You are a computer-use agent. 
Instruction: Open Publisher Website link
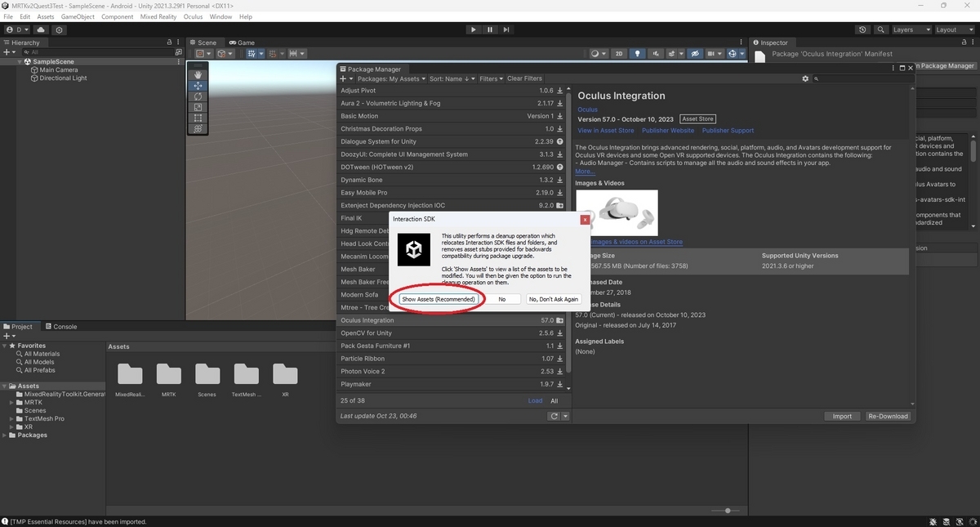click(x=668, y=131)
